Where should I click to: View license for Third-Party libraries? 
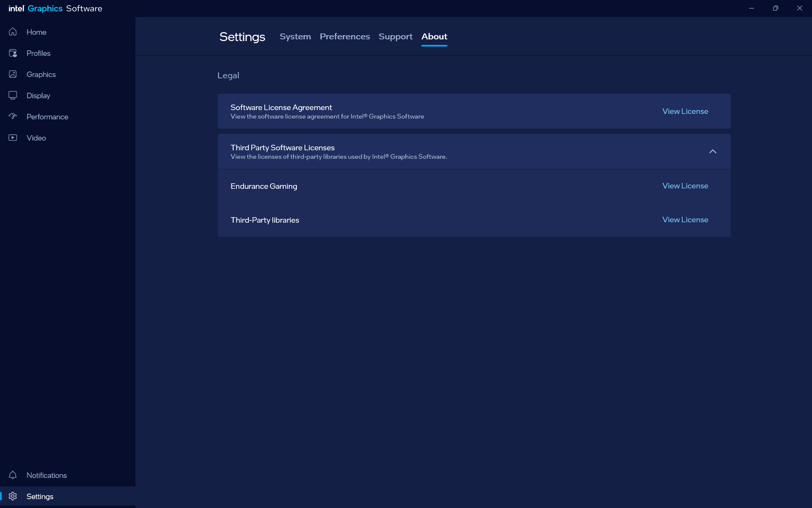(685, 220)
